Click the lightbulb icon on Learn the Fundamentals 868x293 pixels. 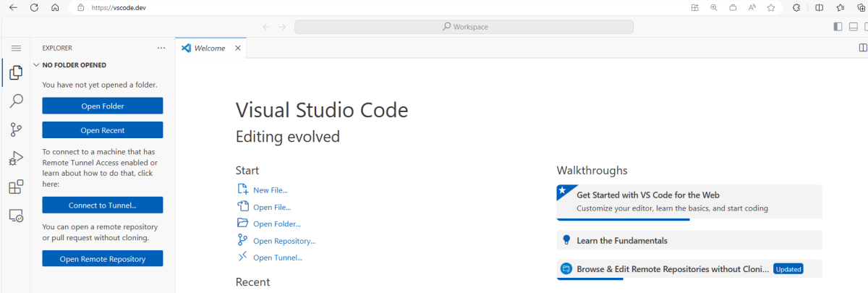pos(567,240)
